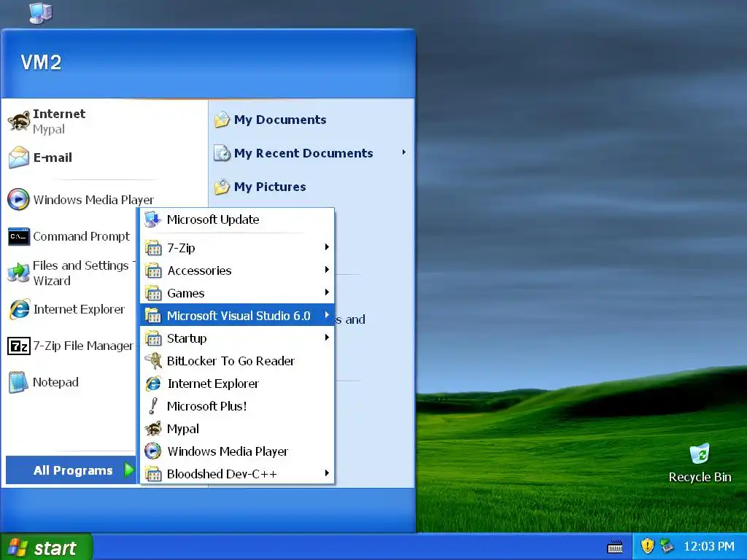Click the Start button
Screen dimensions: 747x560
point(46,547)
